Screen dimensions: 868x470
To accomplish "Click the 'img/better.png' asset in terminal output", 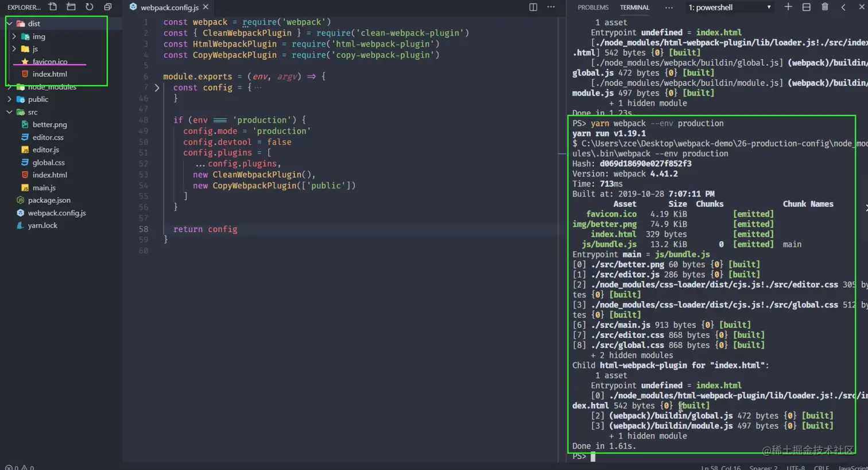I will [604, 224].
